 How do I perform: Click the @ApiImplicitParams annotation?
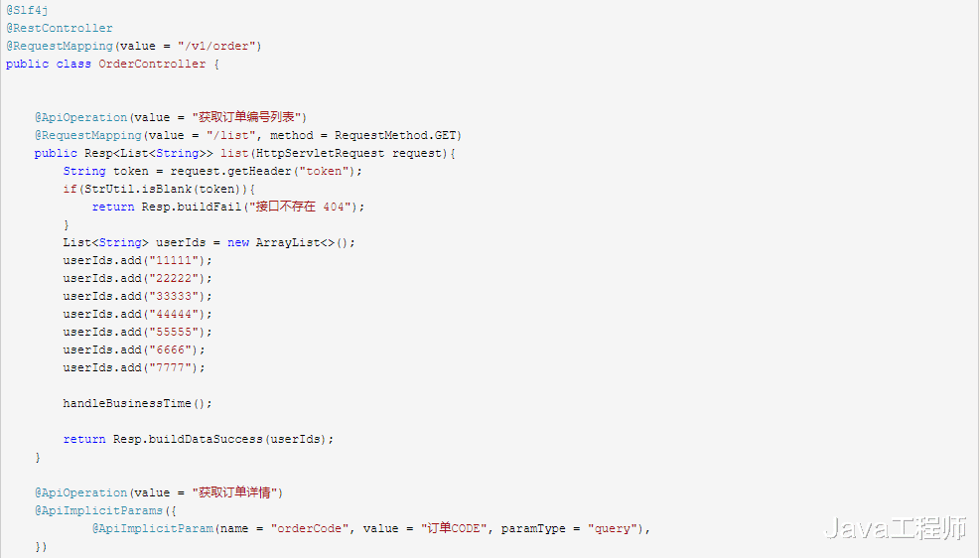tap(98, 510)
